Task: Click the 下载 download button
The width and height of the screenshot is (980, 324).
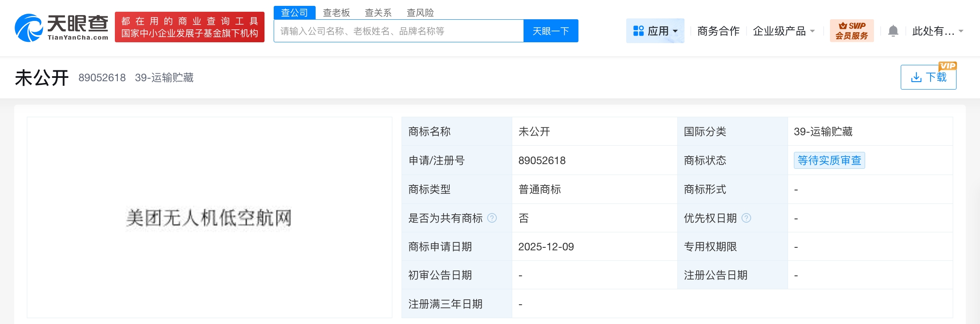Action: click(928, 77)
